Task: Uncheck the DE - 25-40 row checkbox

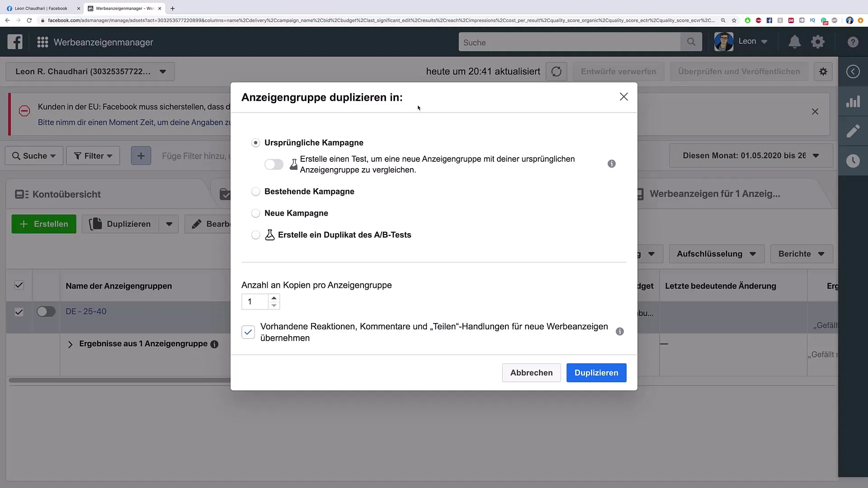Action: click(x=19, y=312)
